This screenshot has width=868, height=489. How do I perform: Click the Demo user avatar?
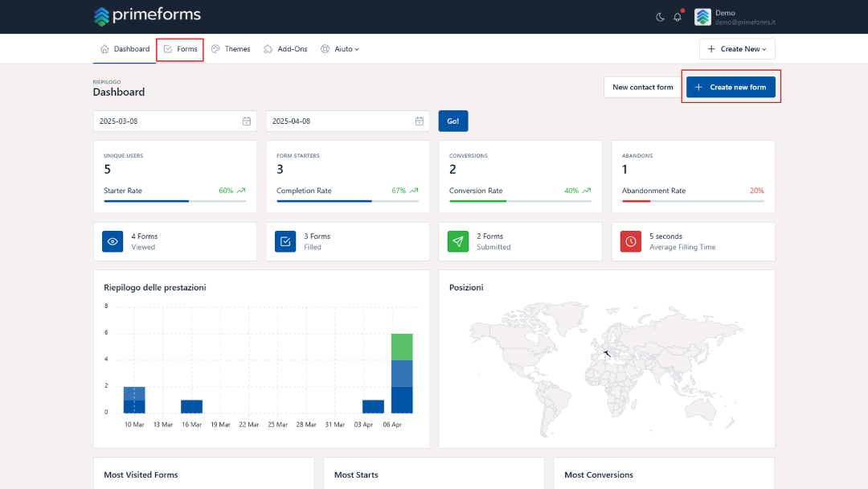click(702, 17)
